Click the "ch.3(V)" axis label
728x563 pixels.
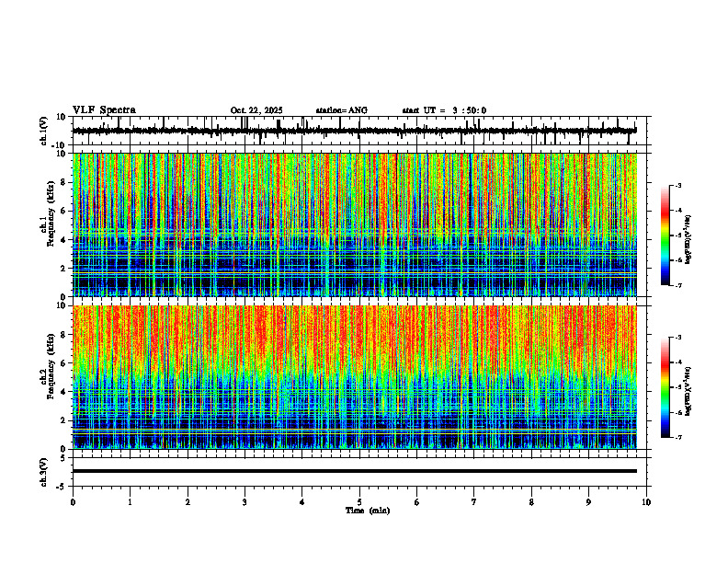click(x=44, y=472)
